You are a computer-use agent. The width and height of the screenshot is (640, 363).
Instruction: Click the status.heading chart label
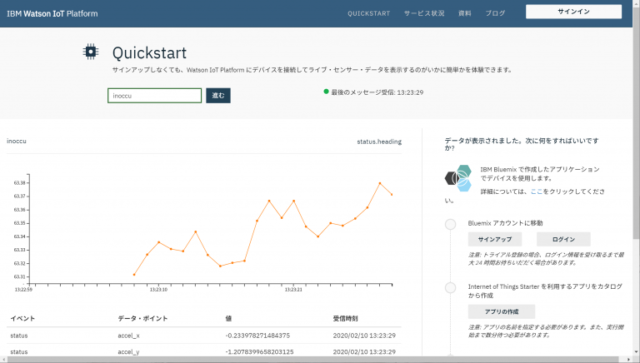[379, 142]
